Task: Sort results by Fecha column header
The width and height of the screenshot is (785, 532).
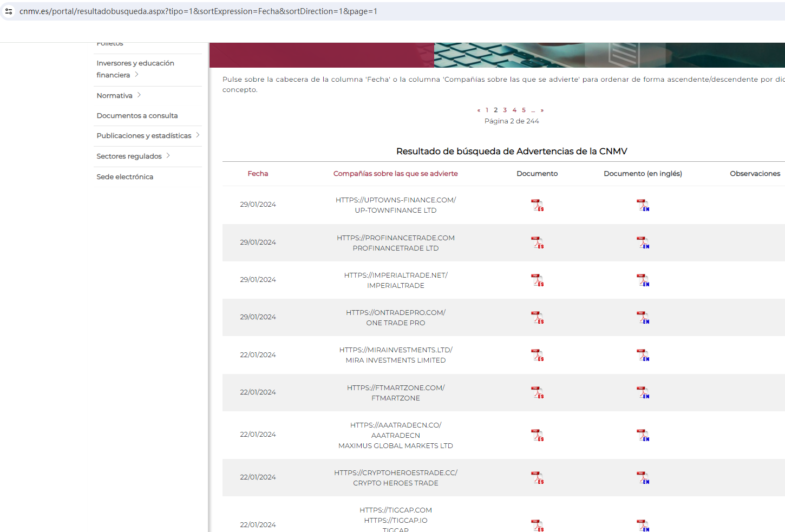Action: pos(258,174)
